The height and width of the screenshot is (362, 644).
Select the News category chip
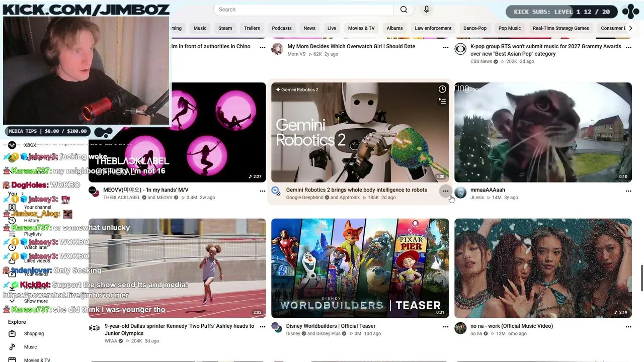309,28
